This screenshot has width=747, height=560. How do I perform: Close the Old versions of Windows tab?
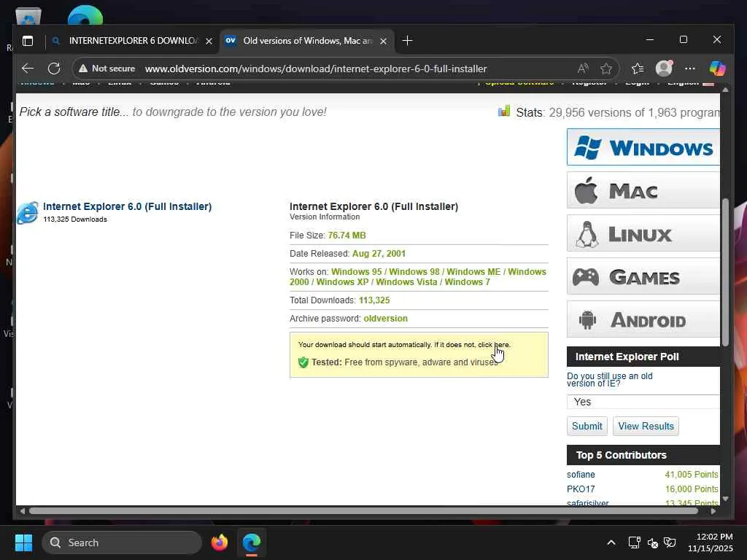[x=383, y=41]
